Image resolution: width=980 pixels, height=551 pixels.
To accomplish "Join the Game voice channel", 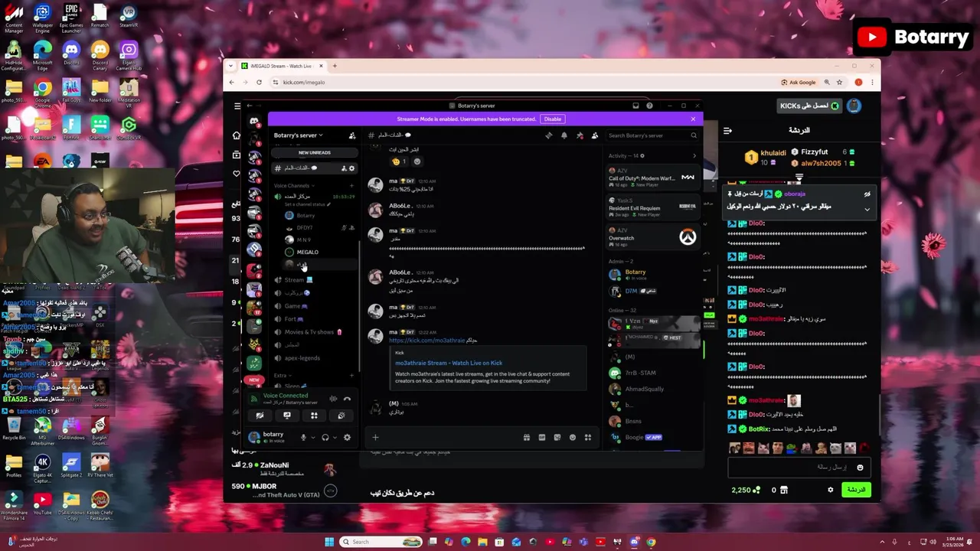I will [315, 306].
